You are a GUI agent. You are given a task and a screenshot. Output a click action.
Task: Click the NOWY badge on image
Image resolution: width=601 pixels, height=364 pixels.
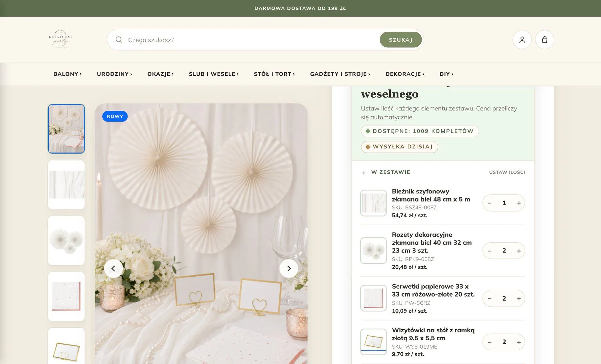pos(115,116)
